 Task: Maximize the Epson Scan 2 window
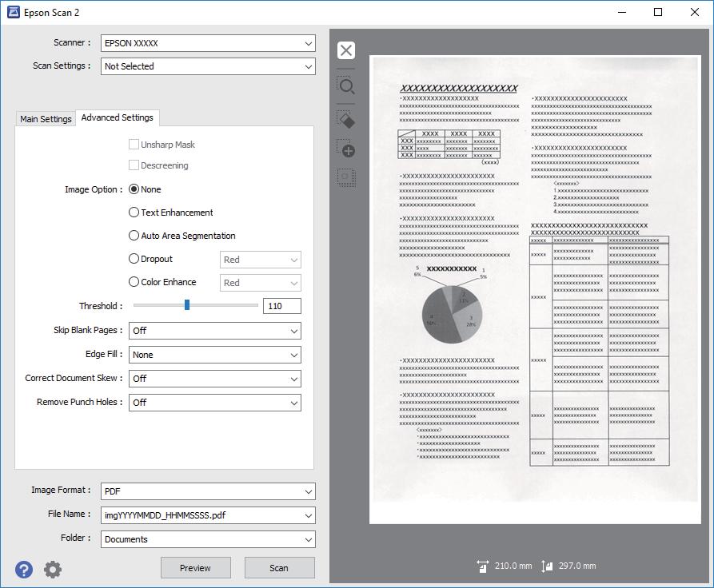pos(658,12)
